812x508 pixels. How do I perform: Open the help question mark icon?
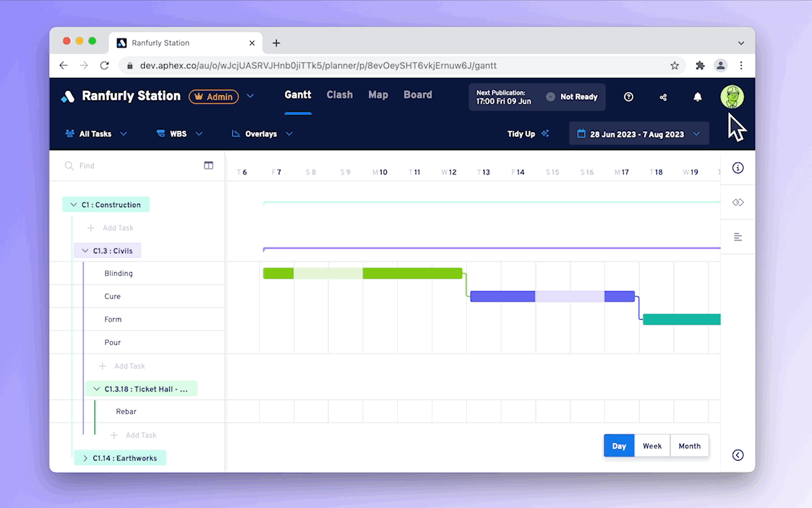(629, 97)
